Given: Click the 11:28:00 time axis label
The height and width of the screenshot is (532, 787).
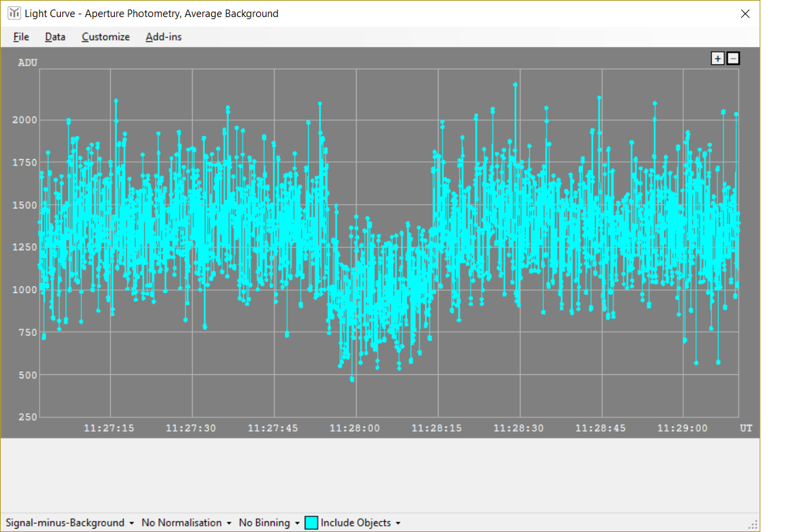Looking at the screenshot, I should (x=355, y=428).
